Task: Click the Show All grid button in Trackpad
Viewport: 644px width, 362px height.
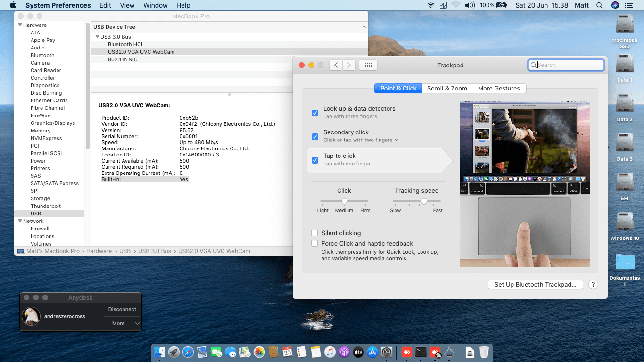Action: [x=368, y=65]
